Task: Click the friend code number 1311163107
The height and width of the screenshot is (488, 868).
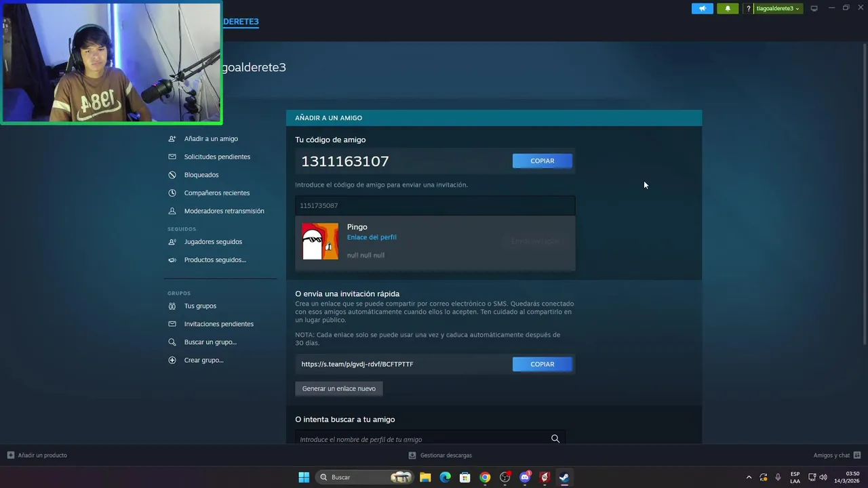Action: [345, 161]
